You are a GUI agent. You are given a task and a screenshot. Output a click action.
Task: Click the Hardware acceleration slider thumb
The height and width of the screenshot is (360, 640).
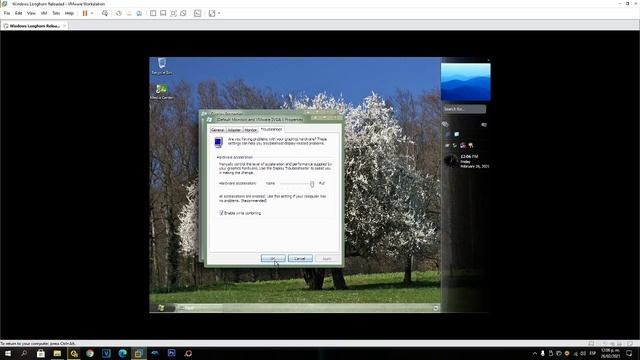point(312,184)
